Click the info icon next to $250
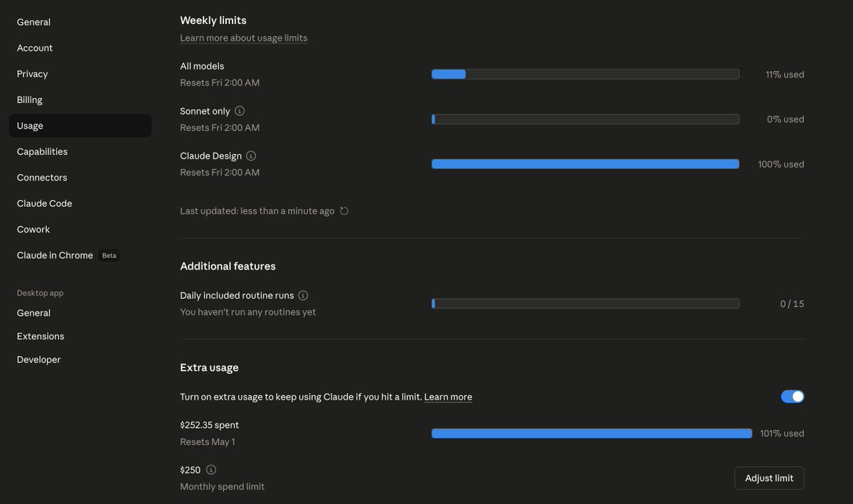The image size is (853, 504). pyautogui.click(x=211, y=470)
